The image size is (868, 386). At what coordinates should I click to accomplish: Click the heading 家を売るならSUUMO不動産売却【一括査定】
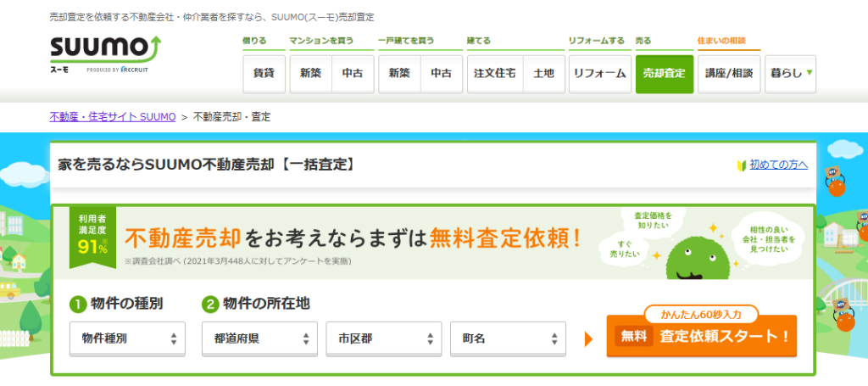click(x=206, y=165)
